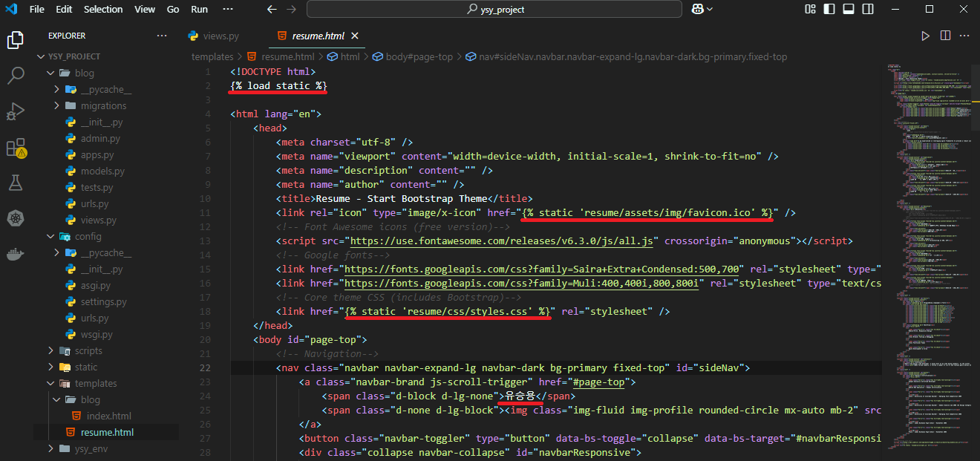Open asgi.py in the explorer

[96, 285]
